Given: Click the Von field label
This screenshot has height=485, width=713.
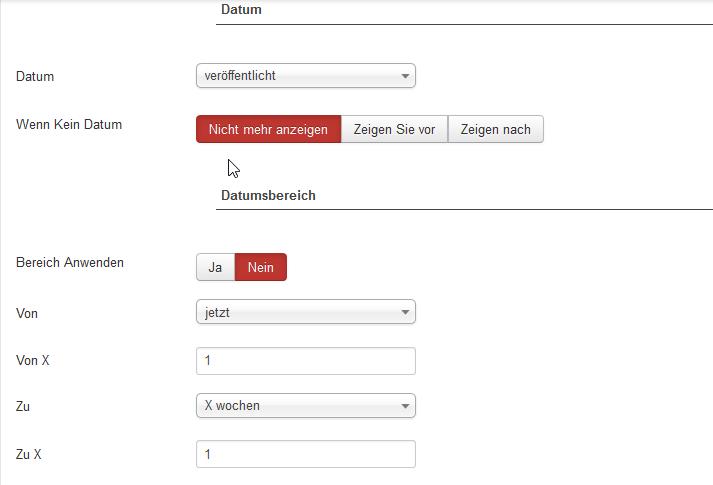Looking at the screenshot, I should click(x=27, y=314).
